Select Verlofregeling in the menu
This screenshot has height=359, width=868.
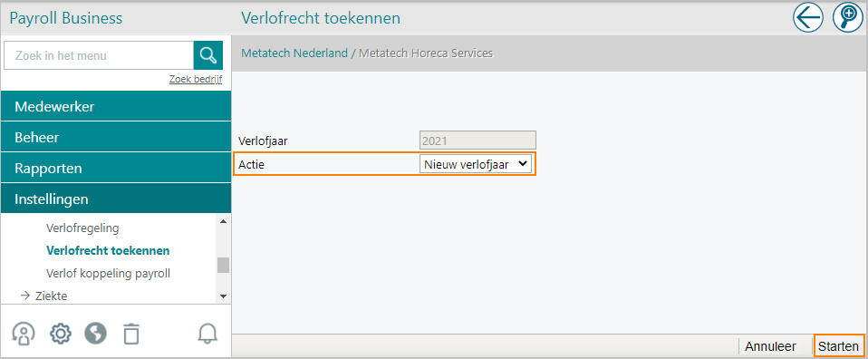(x=82, y=228)
